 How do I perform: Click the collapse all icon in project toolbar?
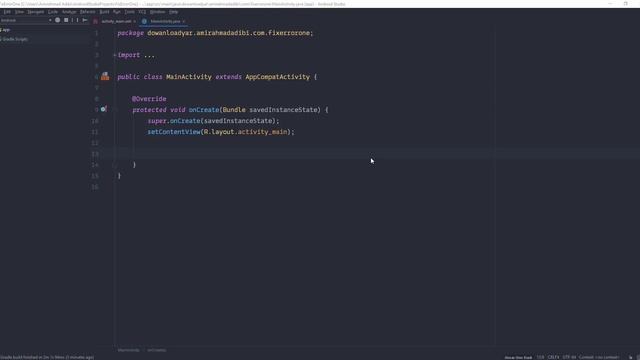pos(66,20)
